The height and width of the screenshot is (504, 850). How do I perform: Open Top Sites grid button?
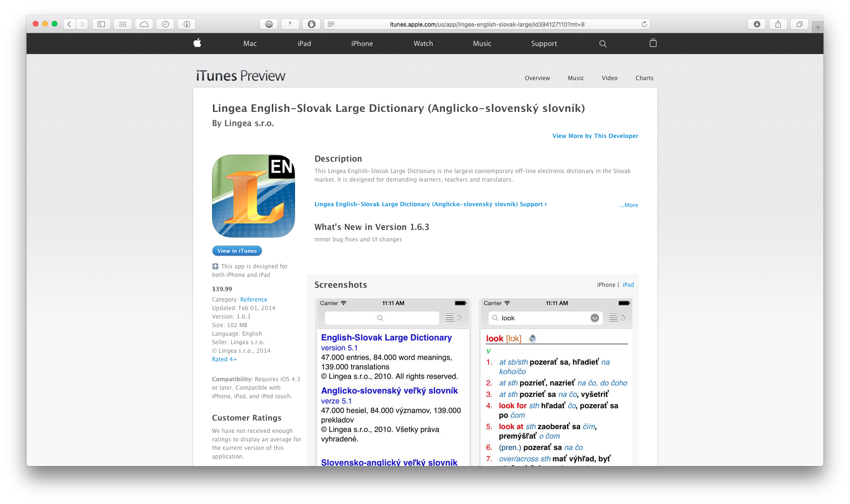coord(122,24)
